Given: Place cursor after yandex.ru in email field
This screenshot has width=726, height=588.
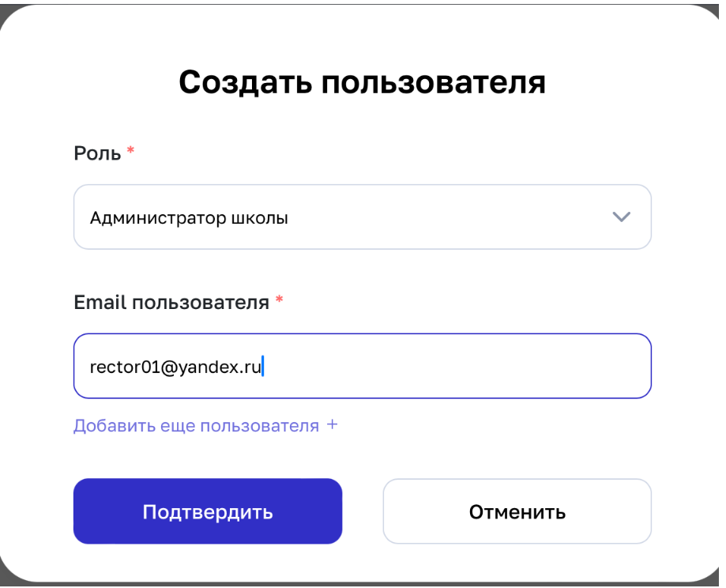Looking at the screenshot, I should (x=262, y=367).
